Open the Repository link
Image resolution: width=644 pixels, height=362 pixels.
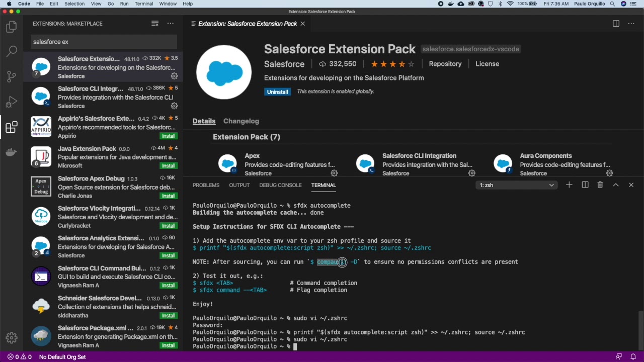pos(445,64)
